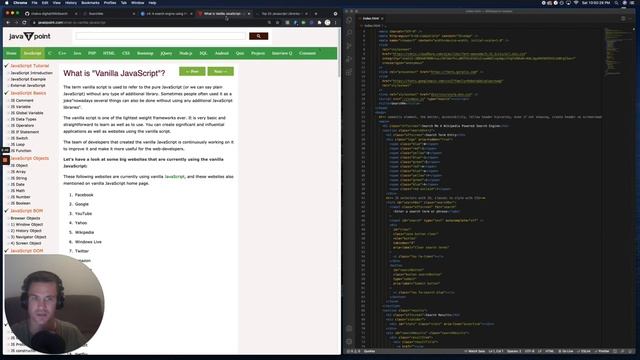
Task: Open the Home nav item
Action: 11,53
